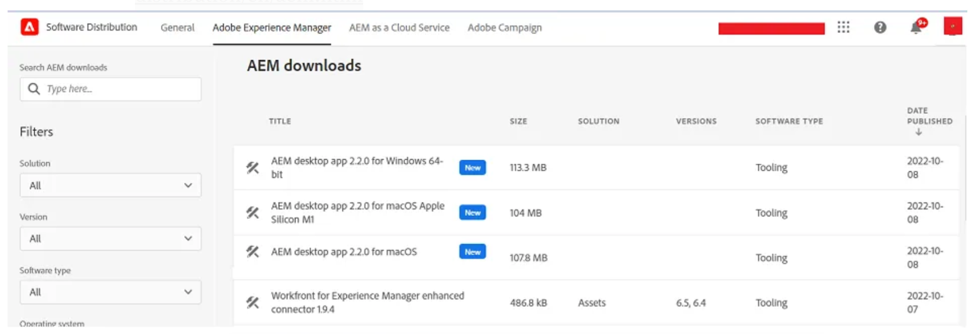The image size is (980, 334).
Task: Click the Adobe logo icon
Action: coord(30,27)
